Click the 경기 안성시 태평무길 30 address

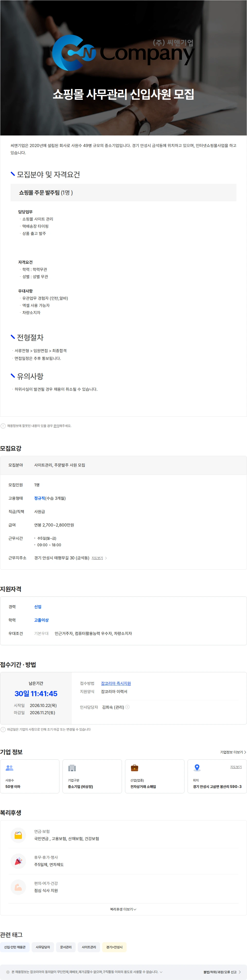point(62,558)
